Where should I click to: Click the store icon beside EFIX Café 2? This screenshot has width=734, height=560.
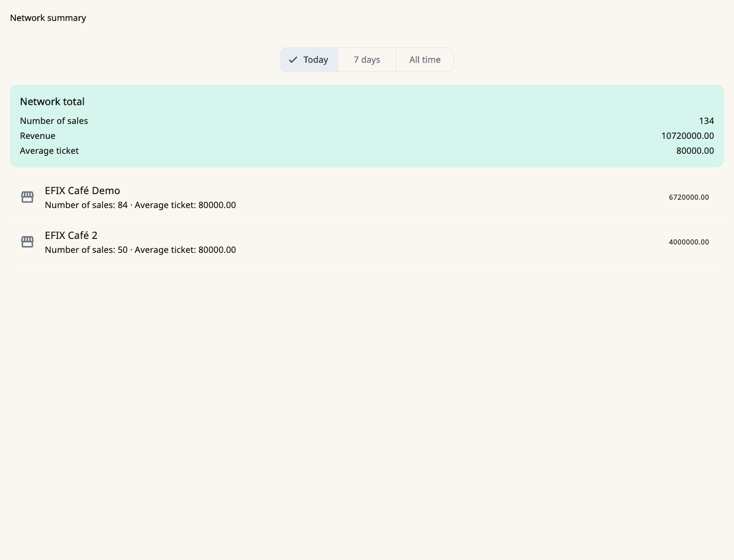click(x=27, y=242)
